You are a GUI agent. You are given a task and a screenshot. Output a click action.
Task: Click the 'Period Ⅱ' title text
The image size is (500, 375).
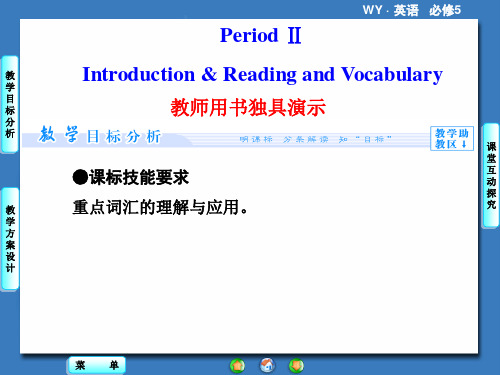click(x=261, y=35)
